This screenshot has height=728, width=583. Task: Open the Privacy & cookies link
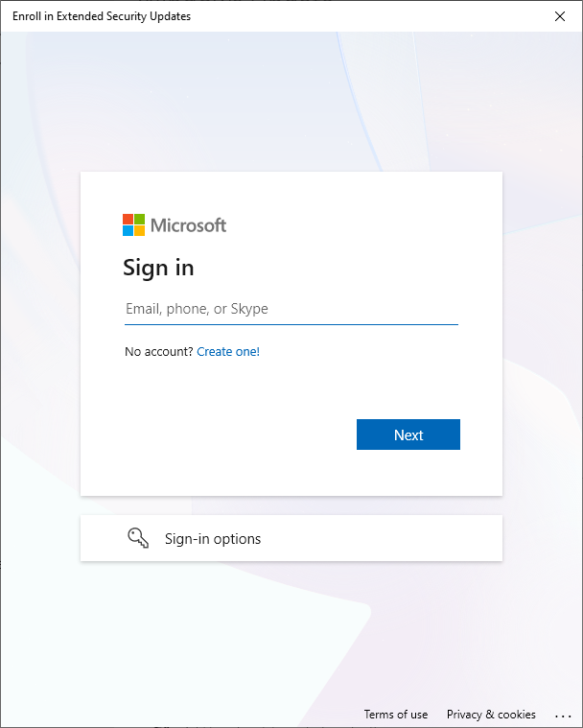pyautogui.click(x=491, y=714)
